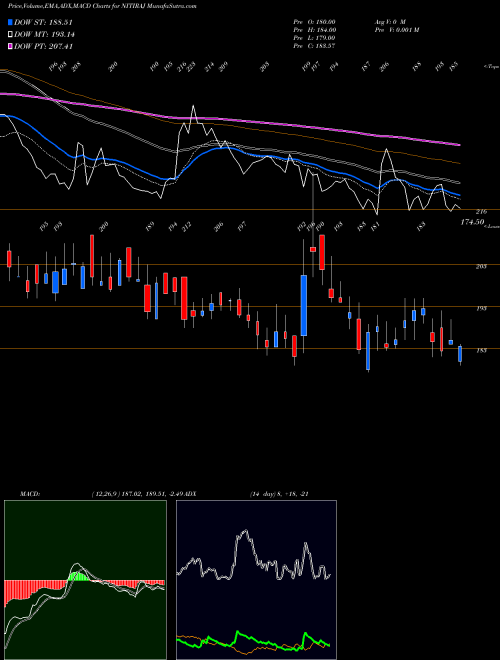Open the green MACD indicator panel
Screen dimensions: 500x660
tap(85, 580)
